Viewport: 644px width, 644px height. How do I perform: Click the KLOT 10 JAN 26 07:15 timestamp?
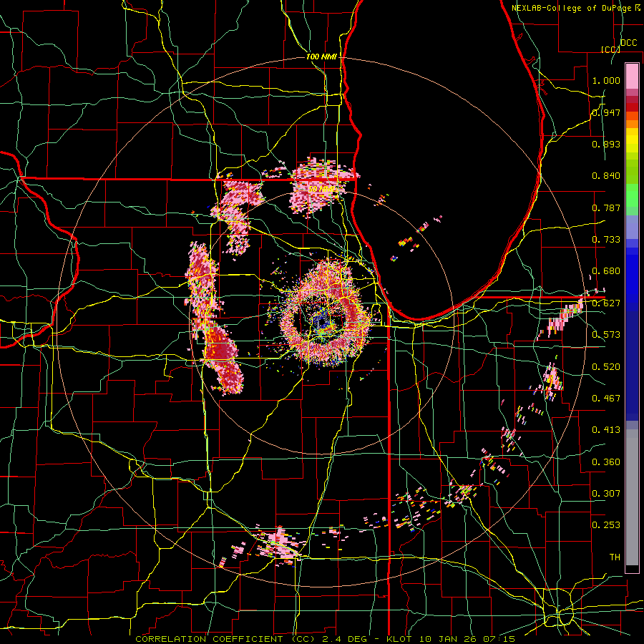pos(451,639)
